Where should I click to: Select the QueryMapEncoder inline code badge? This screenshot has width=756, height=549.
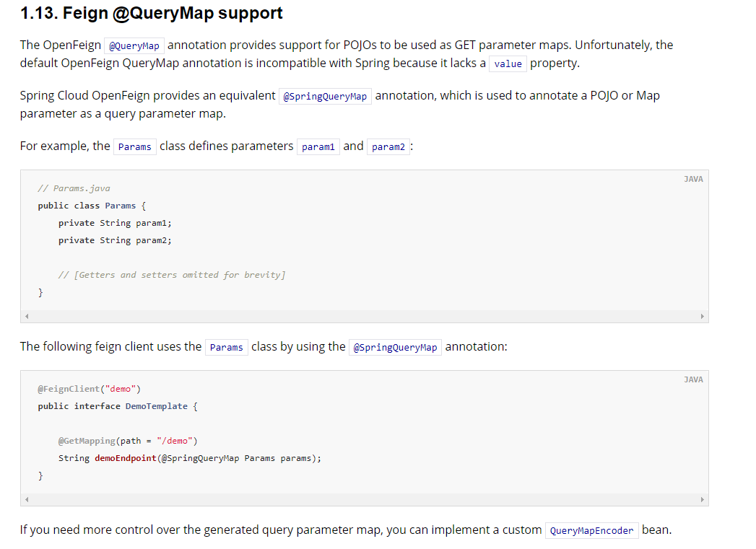591,530
